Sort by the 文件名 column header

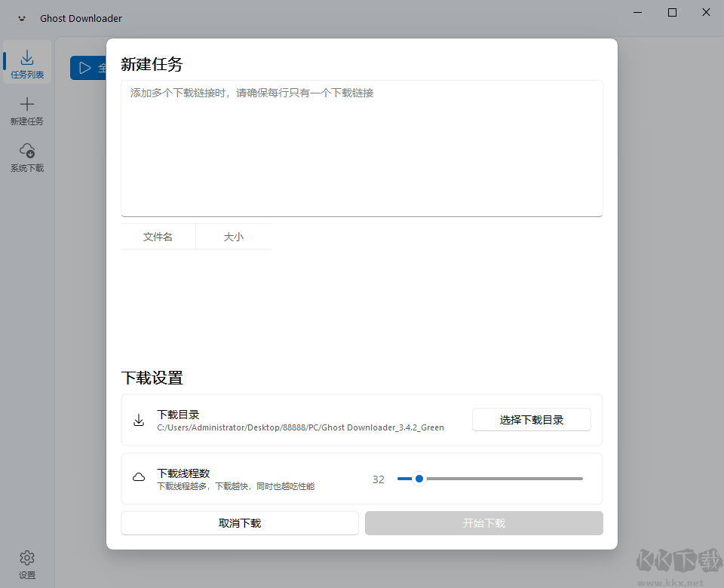pyautogui.click(x=158, y=236)
